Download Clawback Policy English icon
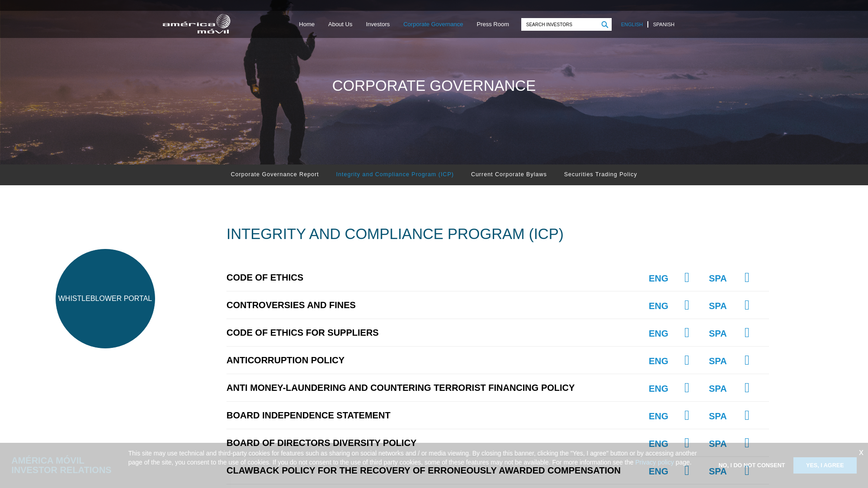868x488 pixels. pos(687,470)
